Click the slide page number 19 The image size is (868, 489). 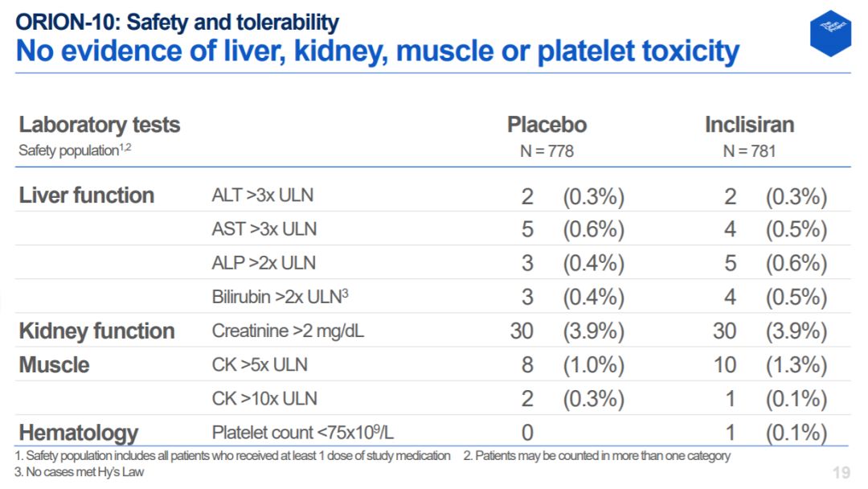[x=841, y=473]
